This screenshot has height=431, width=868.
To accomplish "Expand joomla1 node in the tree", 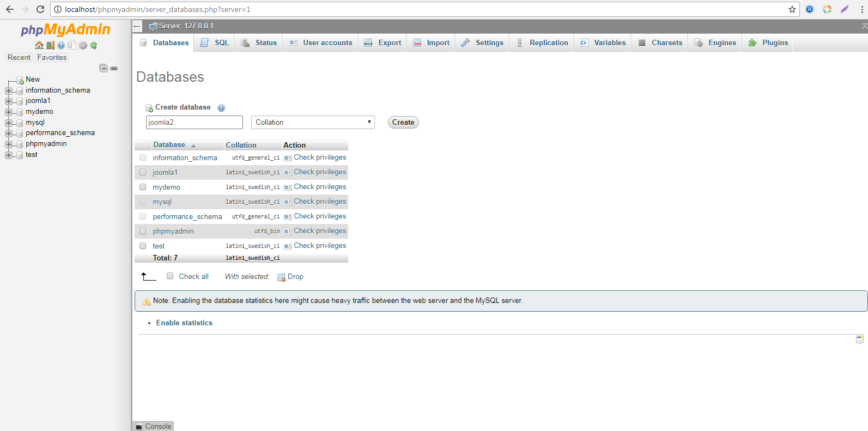I will coord(9,101).
